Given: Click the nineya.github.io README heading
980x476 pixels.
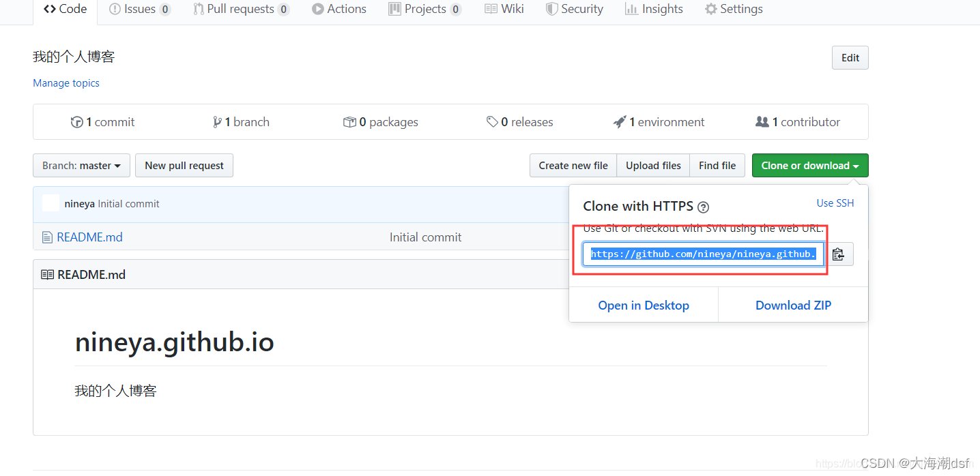Looking at the screenshot, I should [175, 342].
